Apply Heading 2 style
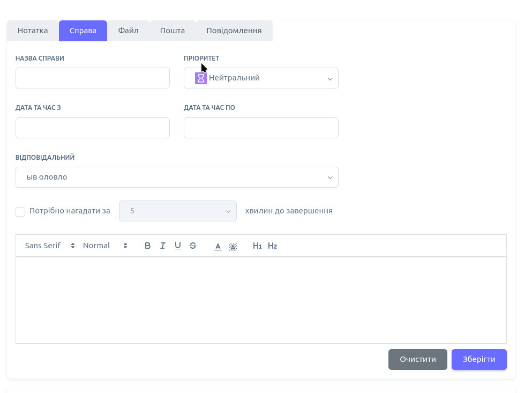532x393 pixels. (272, 246)
